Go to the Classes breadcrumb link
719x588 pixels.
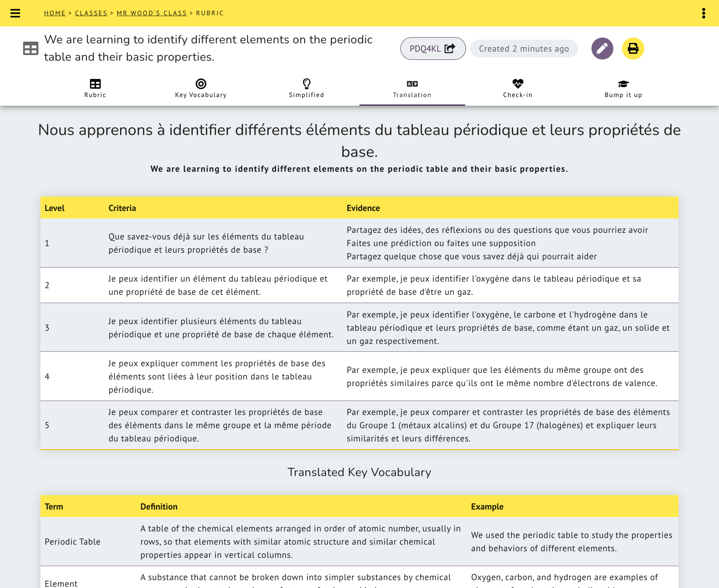pos(91,13)
